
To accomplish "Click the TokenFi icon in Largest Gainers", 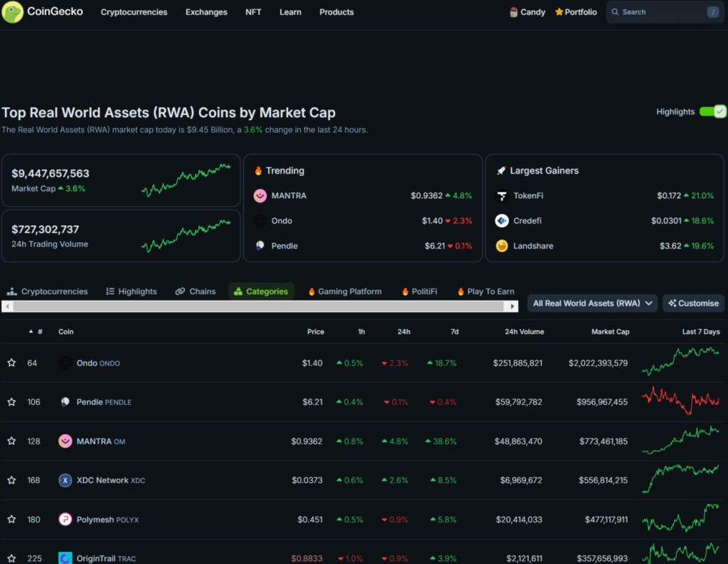I will tap(502, 196).
